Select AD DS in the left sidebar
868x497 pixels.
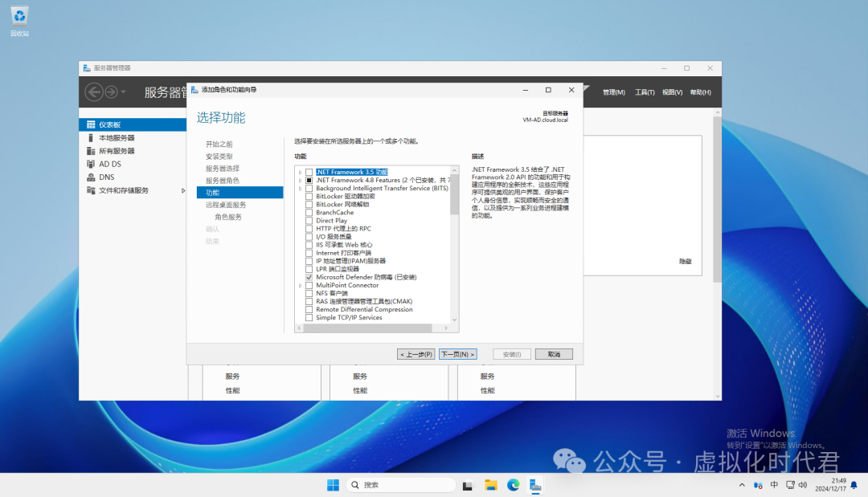coord(109,164)
